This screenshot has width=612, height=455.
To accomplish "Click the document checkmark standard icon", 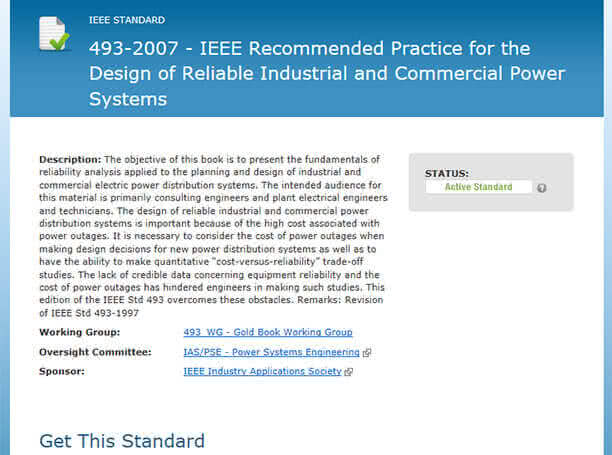I will click(54, 34).
